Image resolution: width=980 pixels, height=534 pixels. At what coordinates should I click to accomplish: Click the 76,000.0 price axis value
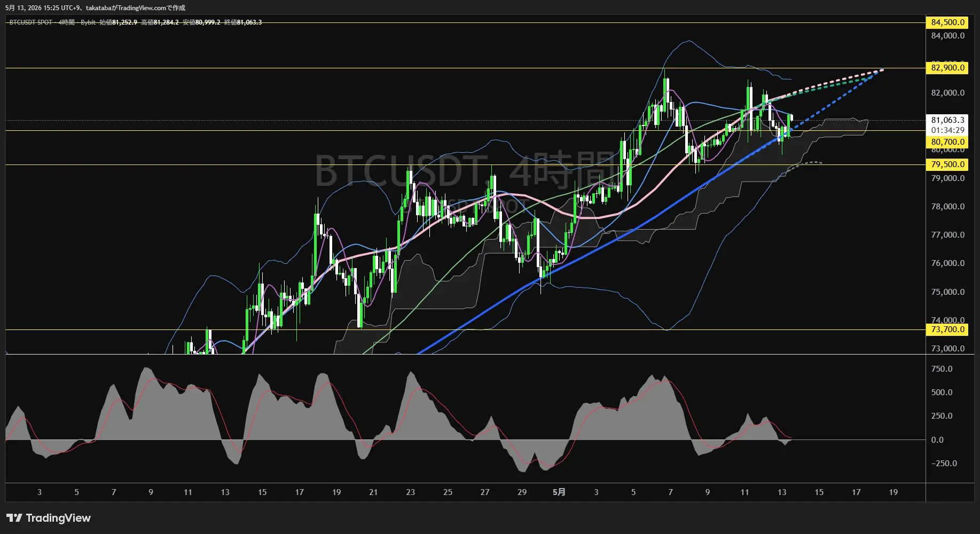click(x=947, y=263)
